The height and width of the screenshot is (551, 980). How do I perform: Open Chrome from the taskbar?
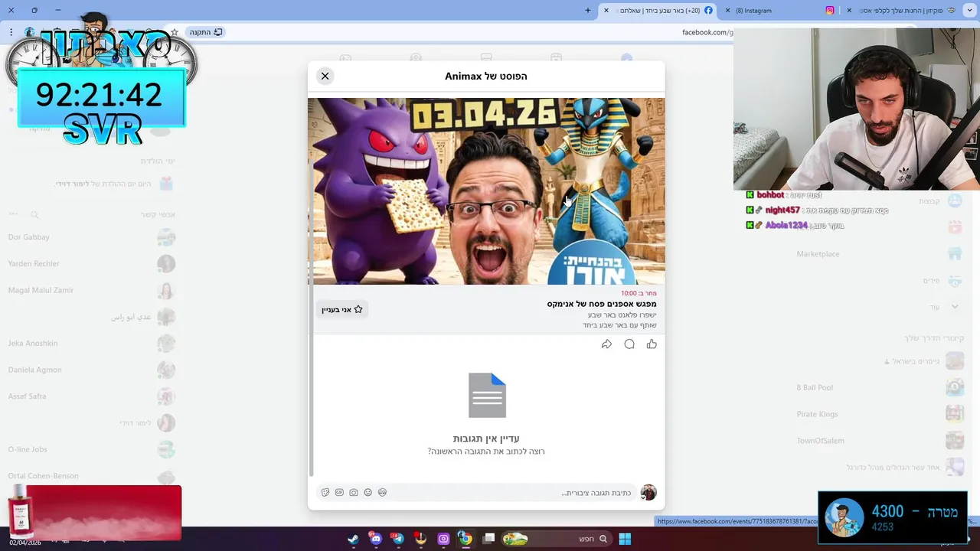[x=465, y=539]
